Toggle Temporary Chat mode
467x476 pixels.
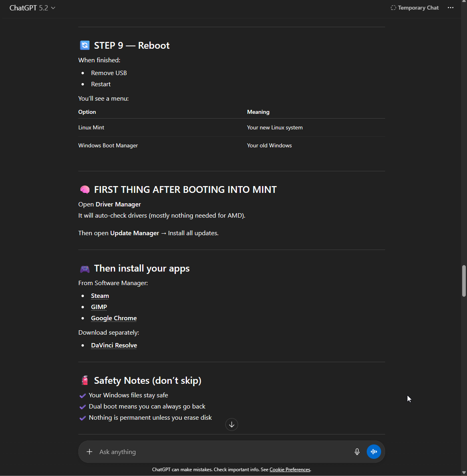coord(415,8)
